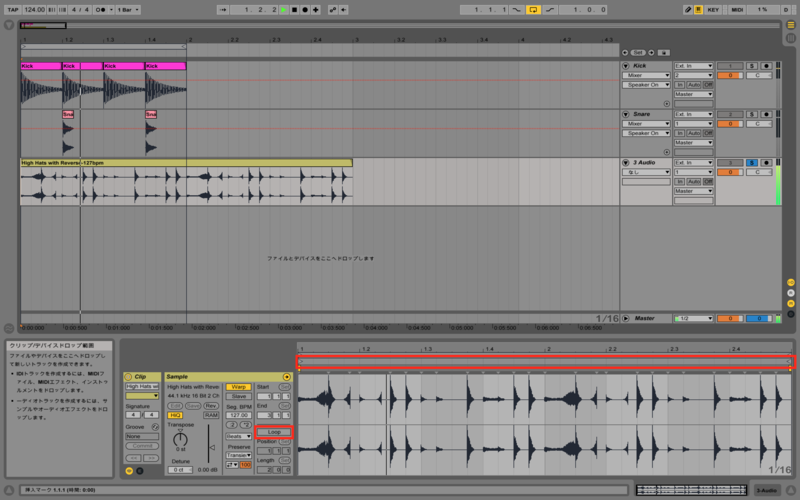Open KEY map mode
The width and height of the screenshot is (800, 500).
pos(713,10)
